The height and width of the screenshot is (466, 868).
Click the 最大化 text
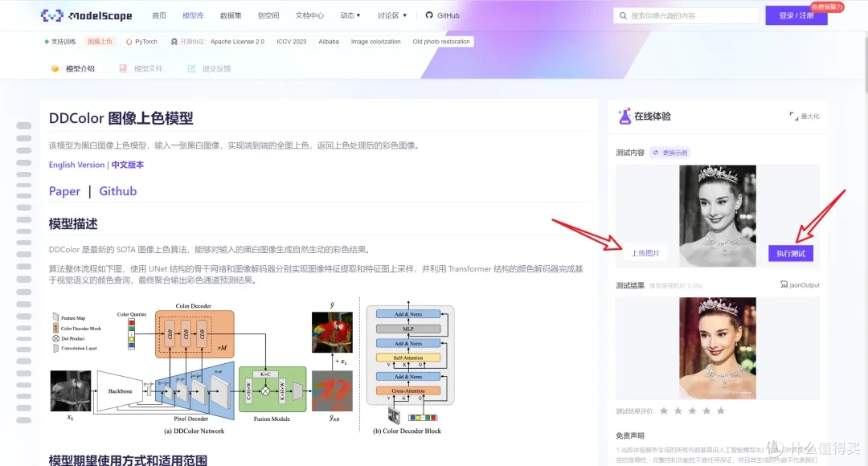click(x=810, y=117)
